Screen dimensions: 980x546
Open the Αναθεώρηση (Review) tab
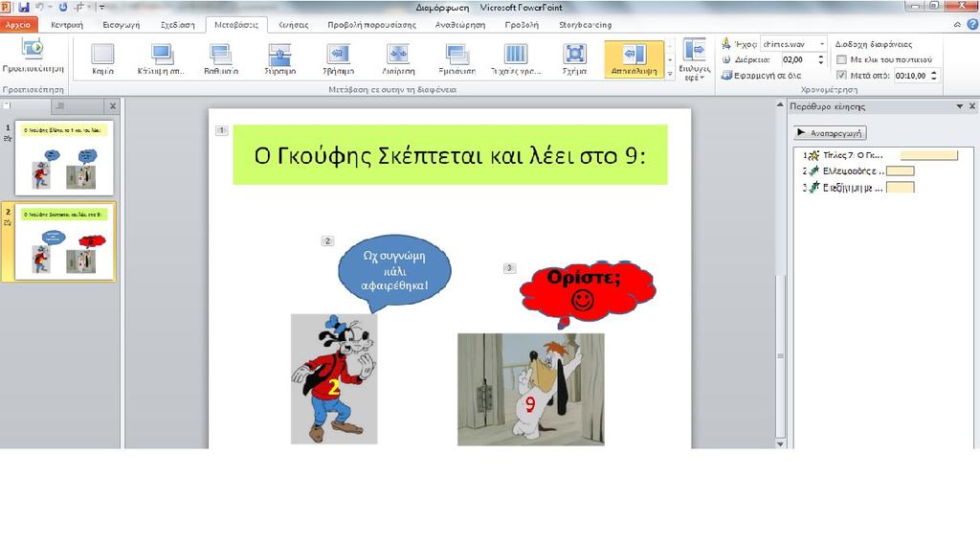click(x=460, y=25)
